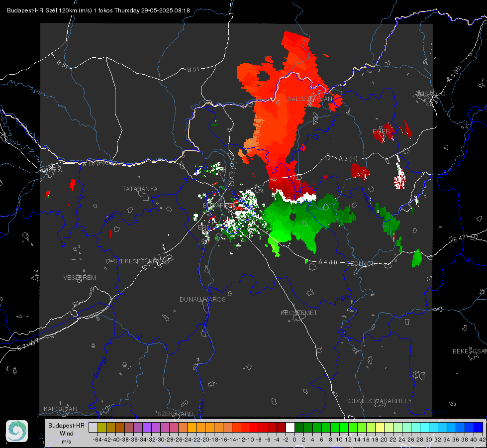The height and width of the screenshot is (448, 487).
Task: Select the A 2 (H) road label
Action: [233, 171]
